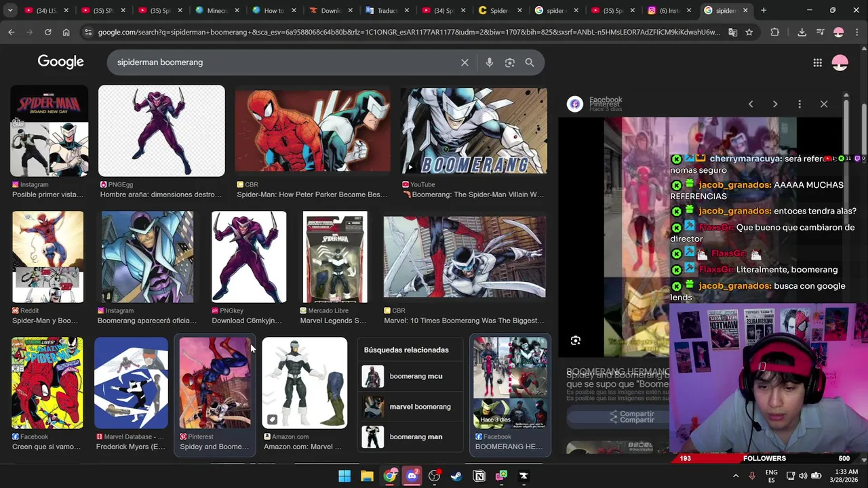Screen dimensions: 868x488
Task: Switch to the Spider browser tab with yellow C
Action: tap(500, 10)
